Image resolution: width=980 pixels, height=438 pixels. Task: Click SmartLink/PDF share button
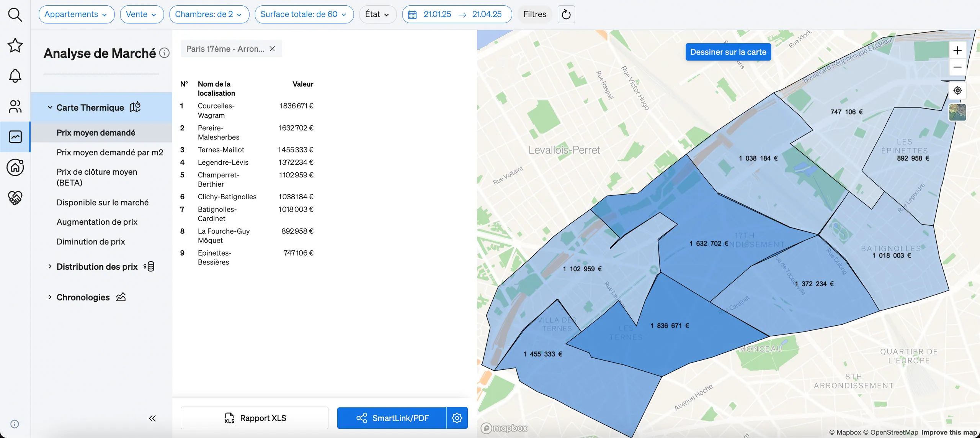(392, 418)
